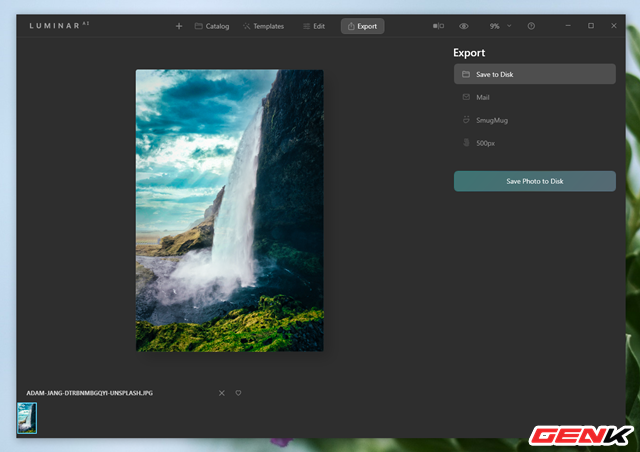Screen dimensions: 640x452
Task: Switch to the Templates tab
Action: point(263,26)
